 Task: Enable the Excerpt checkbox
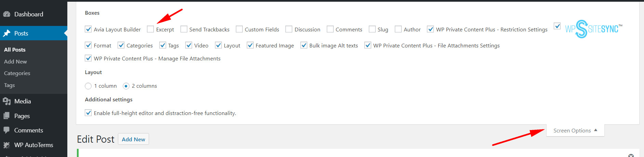click(150, 29)
